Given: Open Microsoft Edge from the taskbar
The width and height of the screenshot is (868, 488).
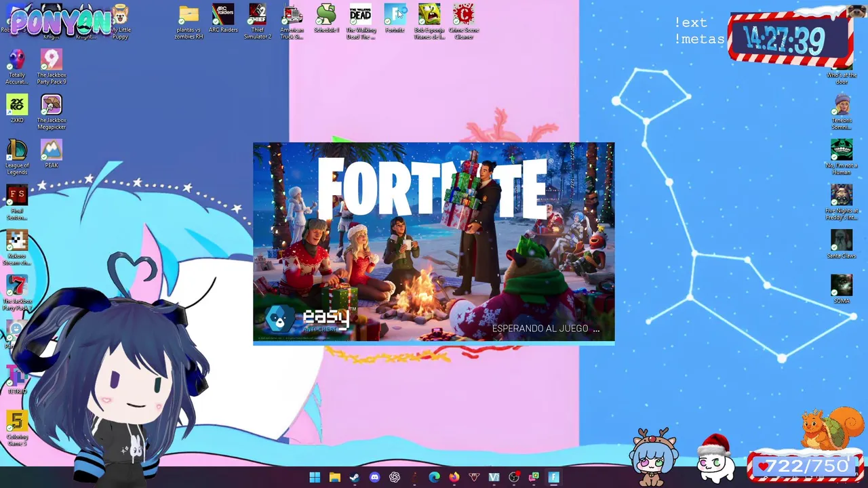Looking at the screenshot, I should (434, 477).
